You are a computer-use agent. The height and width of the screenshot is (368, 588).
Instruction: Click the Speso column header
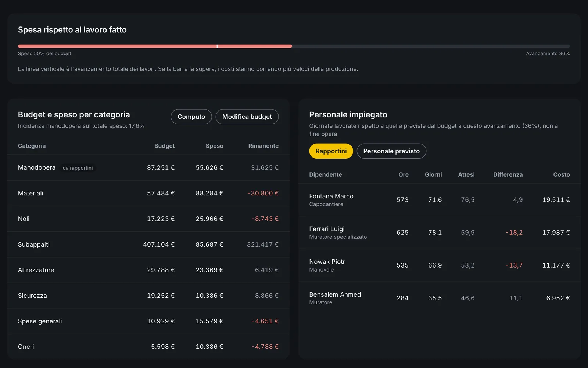pyautogui.click(x=214, y=146)
